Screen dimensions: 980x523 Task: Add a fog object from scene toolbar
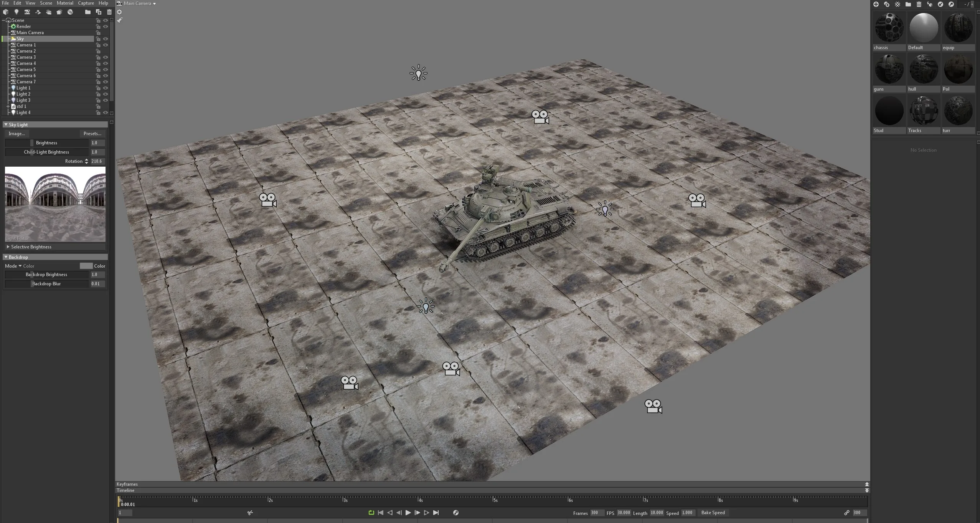click(x=59, y=12)
